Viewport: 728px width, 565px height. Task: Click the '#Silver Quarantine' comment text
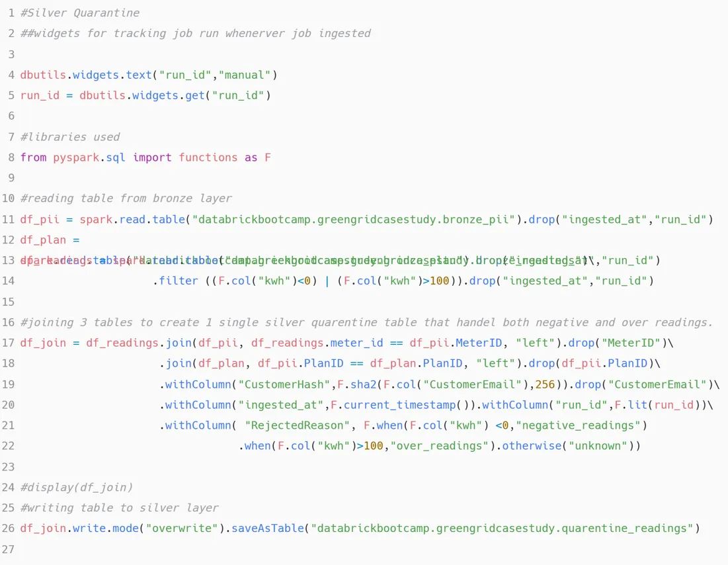[x=80, y=13]
